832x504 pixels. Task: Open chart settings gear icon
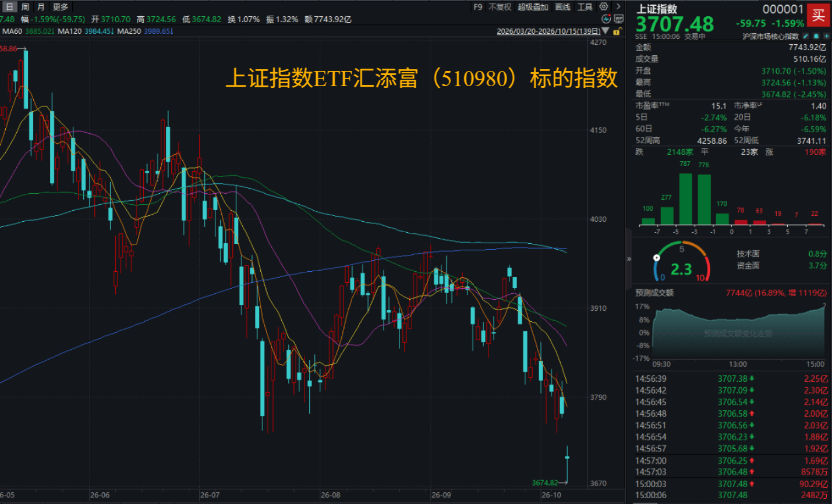[x=604, y=7]
